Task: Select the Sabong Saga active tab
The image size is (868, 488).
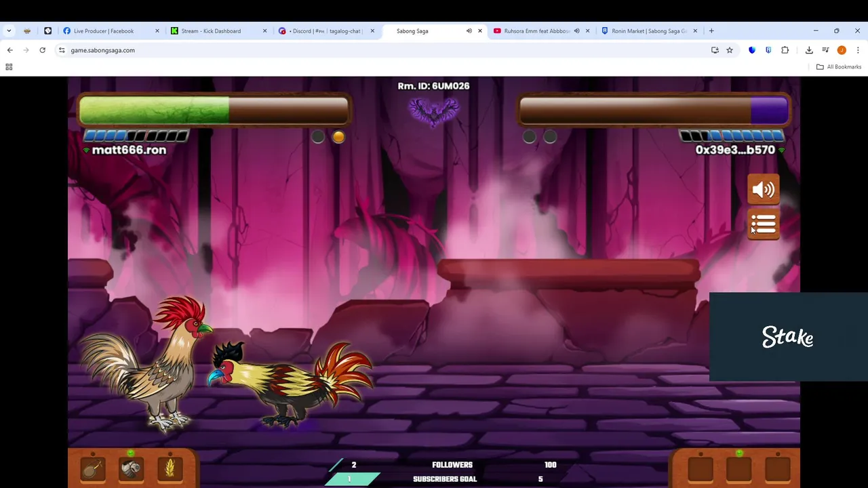Action: click(x=434, y=30)
